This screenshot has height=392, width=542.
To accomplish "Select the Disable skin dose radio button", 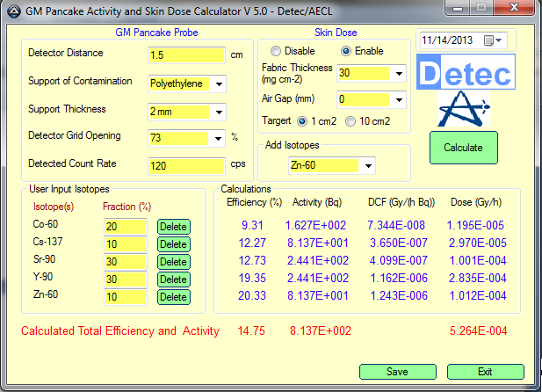I will point(276,51).
